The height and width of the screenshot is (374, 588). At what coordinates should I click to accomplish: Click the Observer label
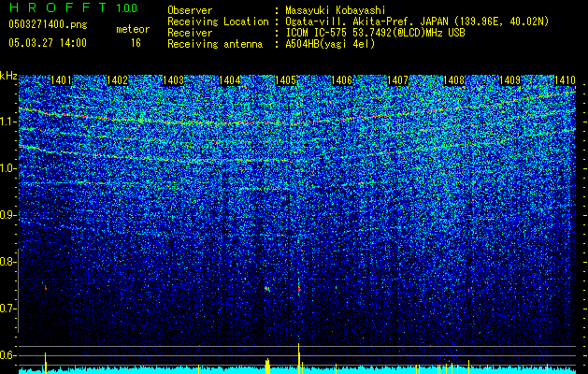(190, 10)
